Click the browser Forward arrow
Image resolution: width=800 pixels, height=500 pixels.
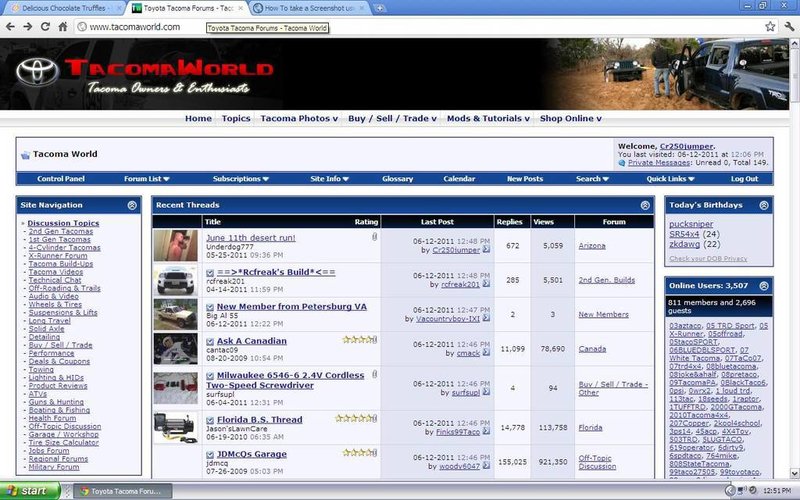[x=28, y=27]
